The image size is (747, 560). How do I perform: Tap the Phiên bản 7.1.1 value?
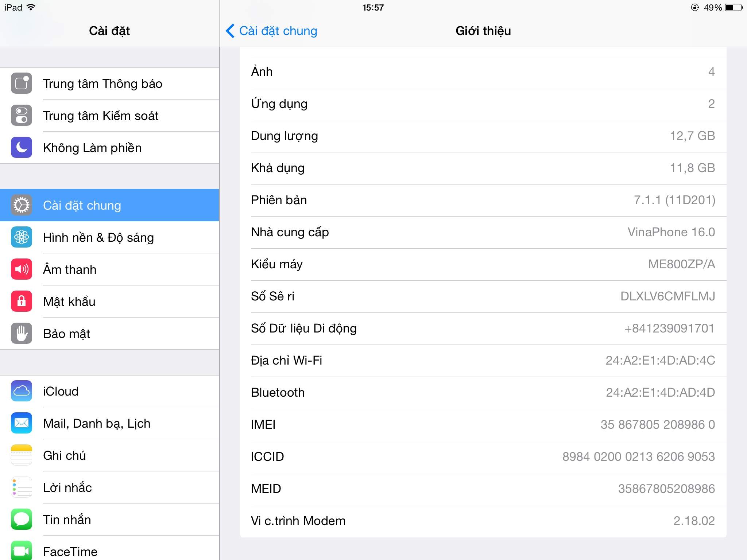pyautogui.click(x=674, y=200)
